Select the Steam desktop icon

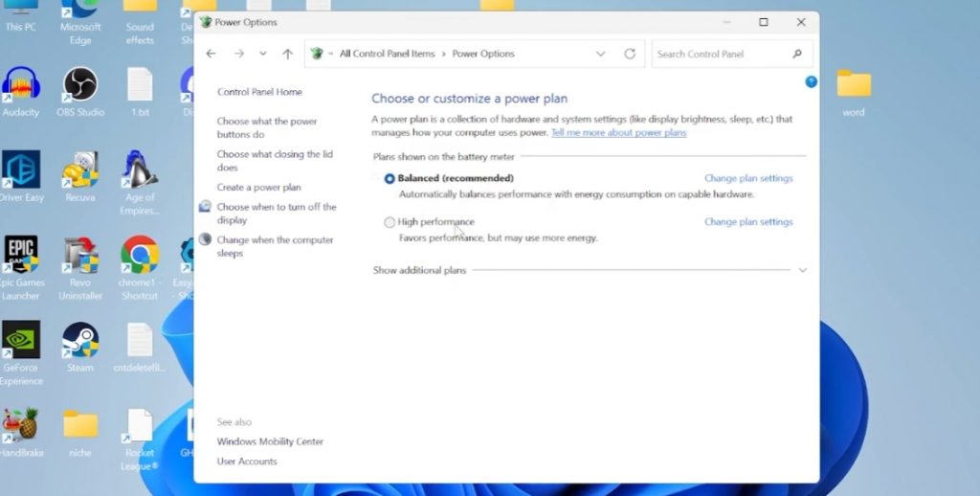pos(80,347)
